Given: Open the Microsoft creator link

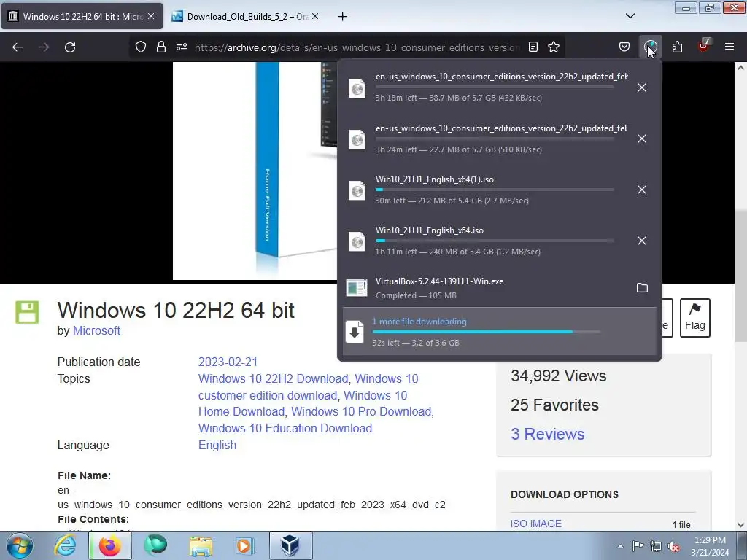Looking at the screenshot, I should pos(96,330).
